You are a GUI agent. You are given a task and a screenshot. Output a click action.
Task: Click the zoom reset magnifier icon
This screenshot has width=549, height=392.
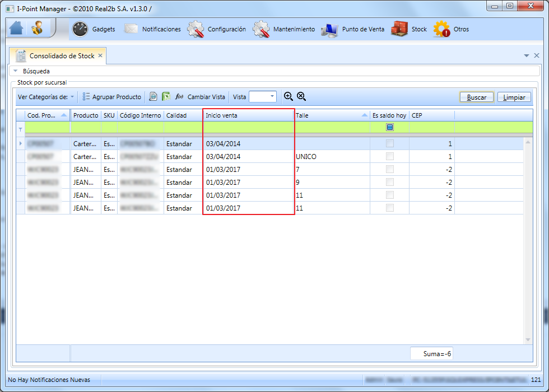click(301, 96)
